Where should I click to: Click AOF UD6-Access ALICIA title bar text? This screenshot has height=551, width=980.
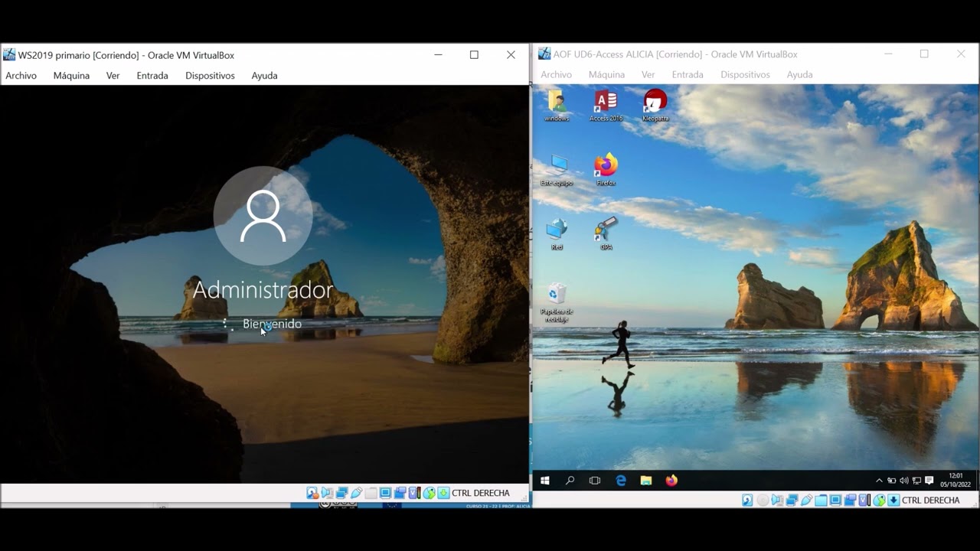point(675,54)
